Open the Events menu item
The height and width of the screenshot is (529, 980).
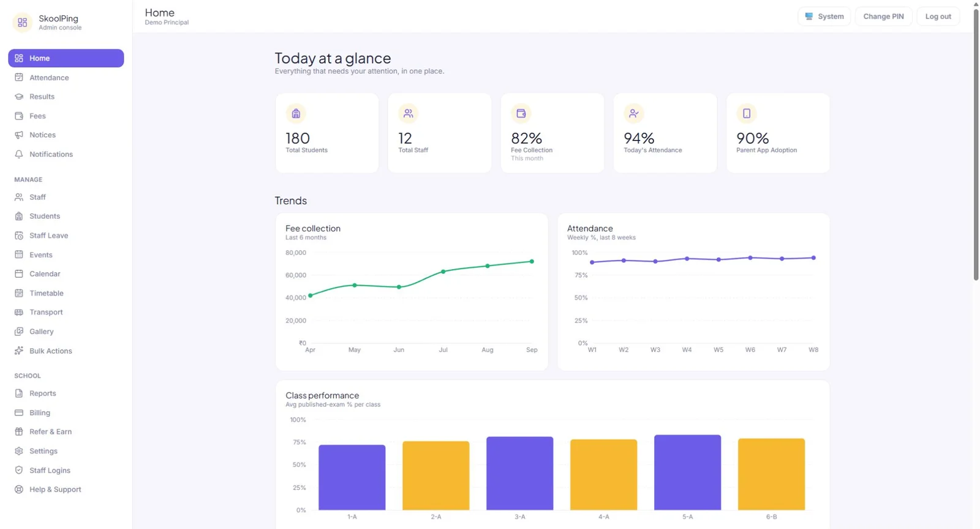(66, 255)
